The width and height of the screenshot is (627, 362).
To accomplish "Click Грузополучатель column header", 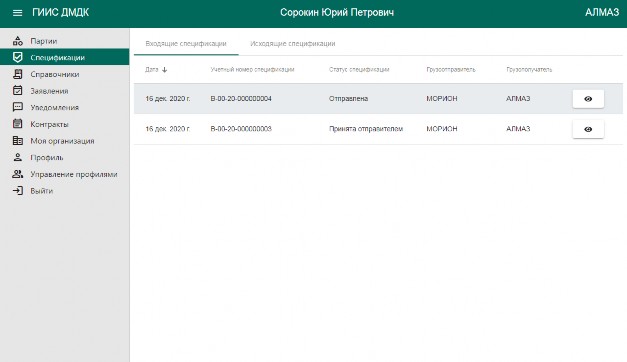I will (x=529, y=70).
